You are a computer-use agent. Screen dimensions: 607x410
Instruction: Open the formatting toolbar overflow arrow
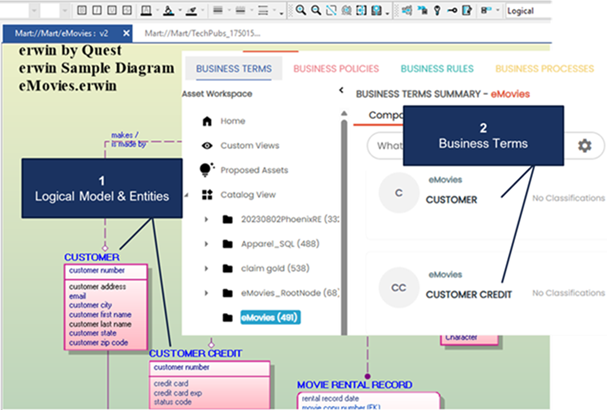281,12
